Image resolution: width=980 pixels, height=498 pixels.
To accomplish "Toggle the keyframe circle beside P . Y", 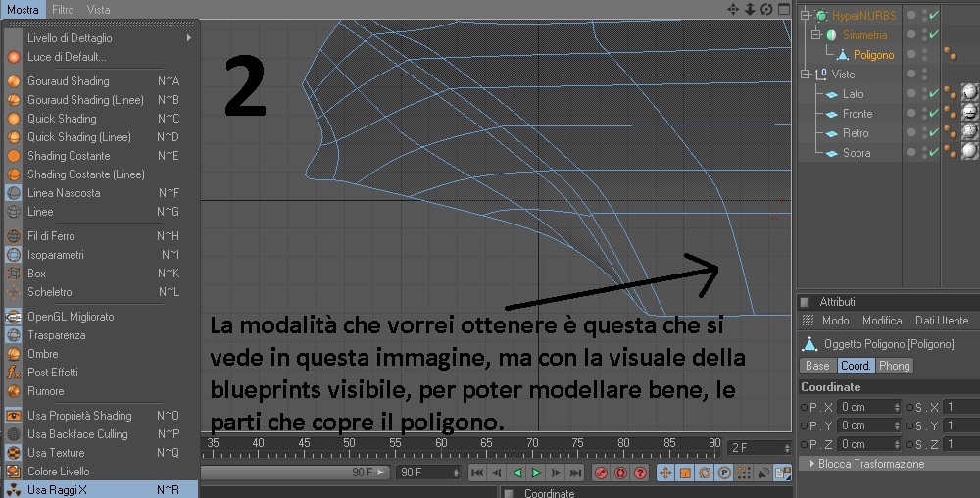I will point(804,426).
